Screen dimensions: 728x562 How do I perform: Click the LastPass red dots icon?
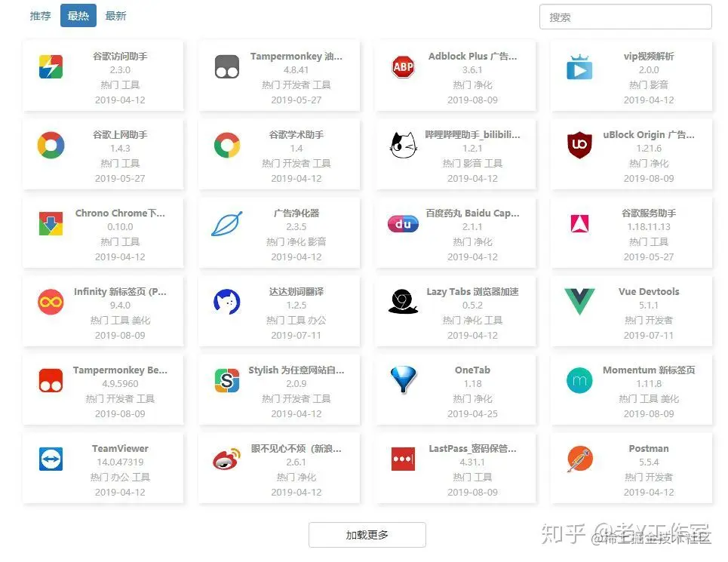click(x=403, y=459)
